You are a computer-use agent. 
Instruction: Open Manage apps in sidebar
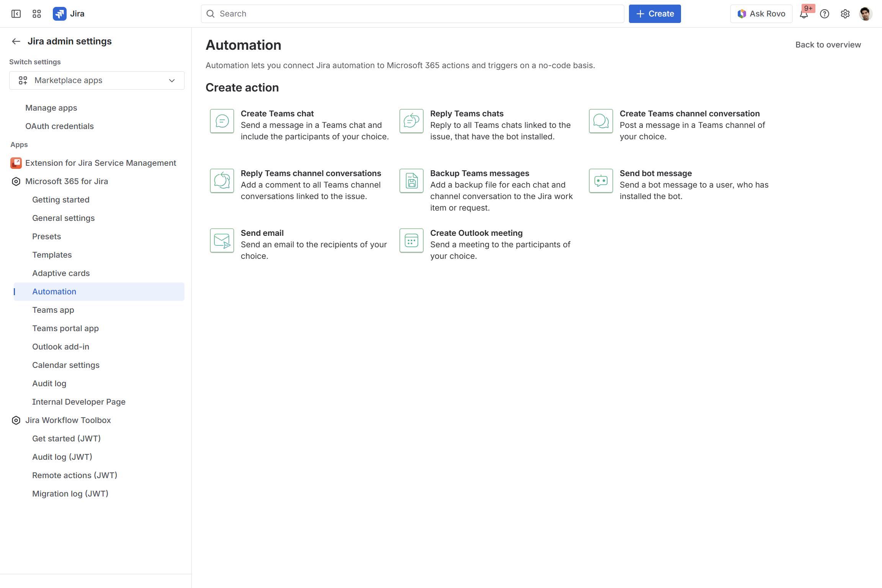[x=51, y=108]
